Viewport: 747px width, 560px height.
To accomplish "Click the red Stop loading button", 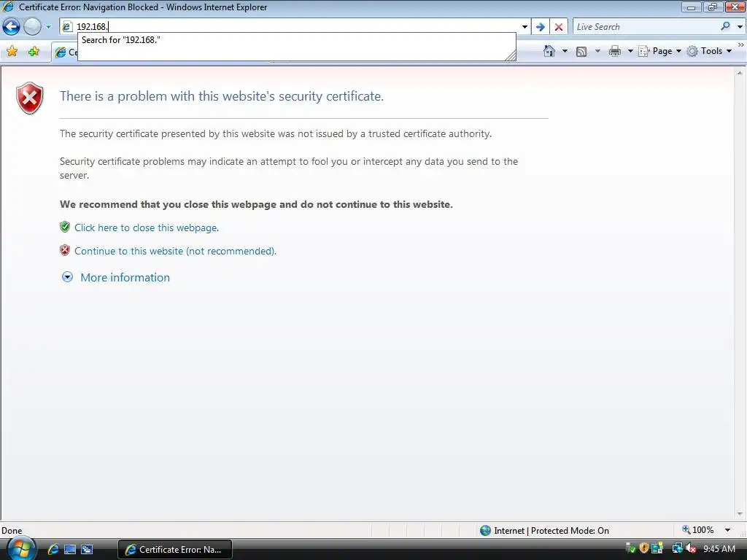I will click(559, 27).
